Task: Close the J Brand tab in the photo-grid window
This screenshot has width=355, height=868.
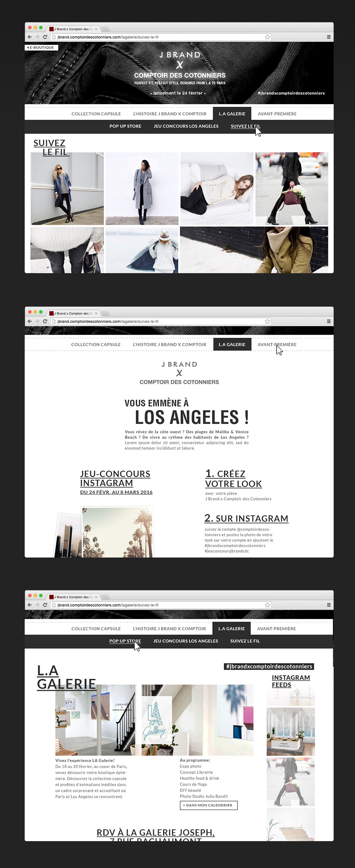Action: pos(96,29)
